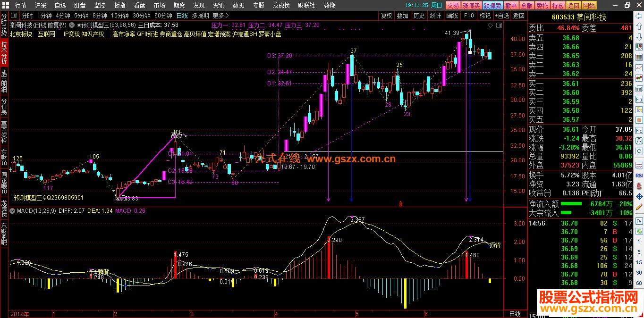Open the 财联社 menu
Viewport: 644px width, 318px height.
(x=307, y=5)
